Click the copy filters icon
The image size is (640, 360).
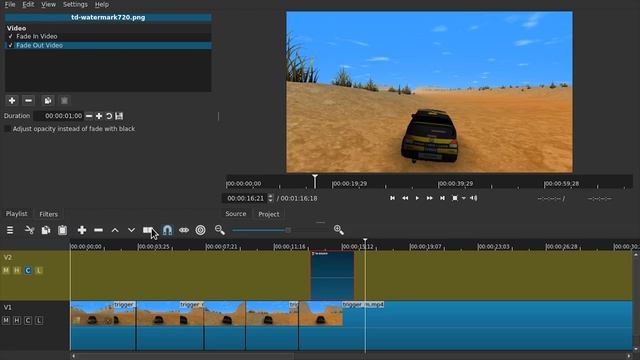pyautogui.click(x=48, y=100)
